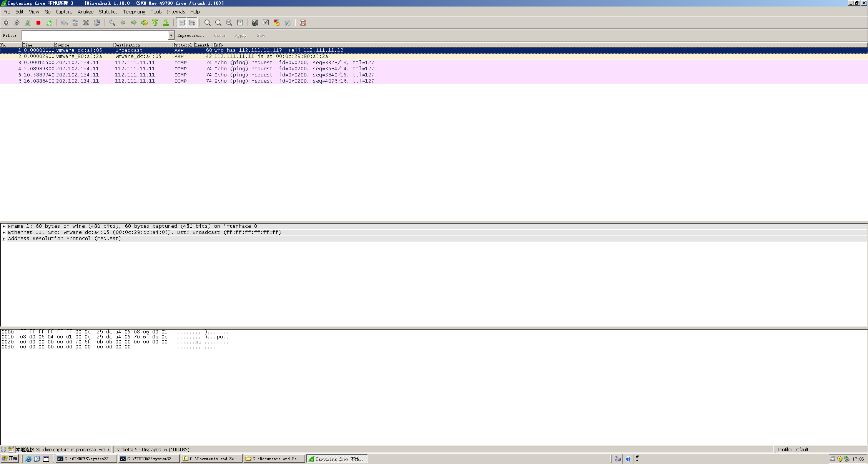Toggle auto scroll in live capture
The image size is (868, 464).
point(193,23)
